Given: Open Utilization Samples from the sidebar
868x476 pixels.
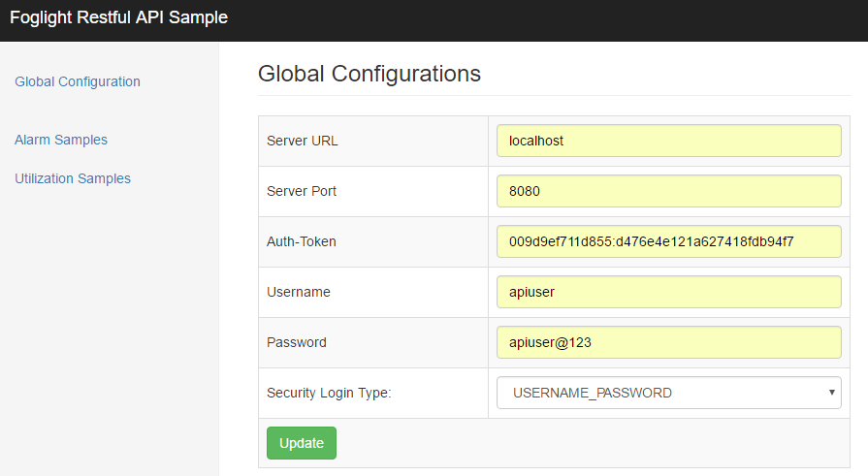Looking at the screenshot, I should [73, 178].
